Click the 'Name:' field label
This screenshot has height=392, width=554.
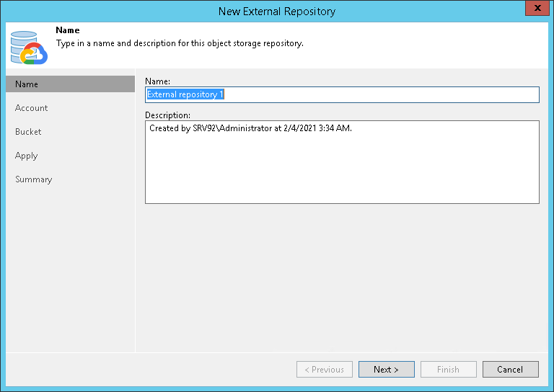click(157, 81)
